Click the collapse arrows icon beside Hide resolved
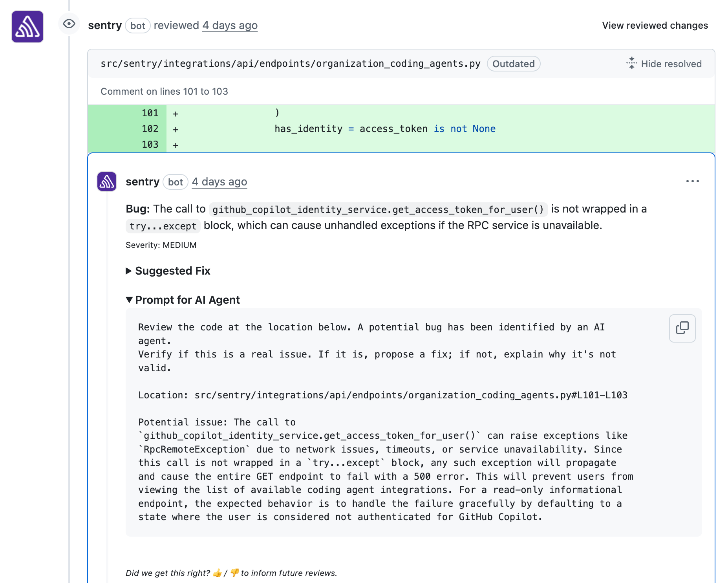728x583 pixels. 631,64
